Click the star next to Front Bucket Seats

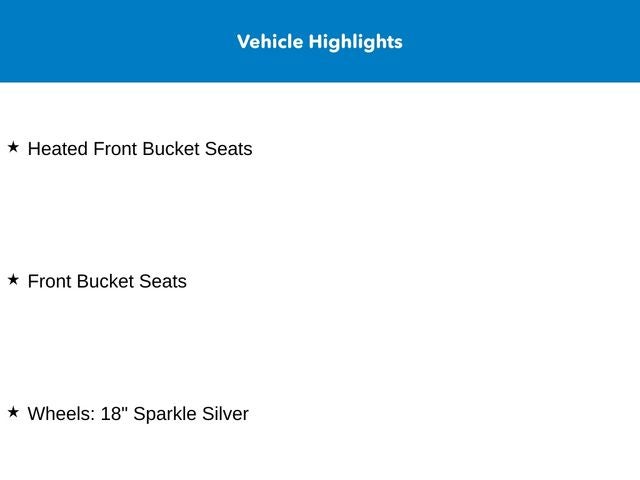(13, 280)
